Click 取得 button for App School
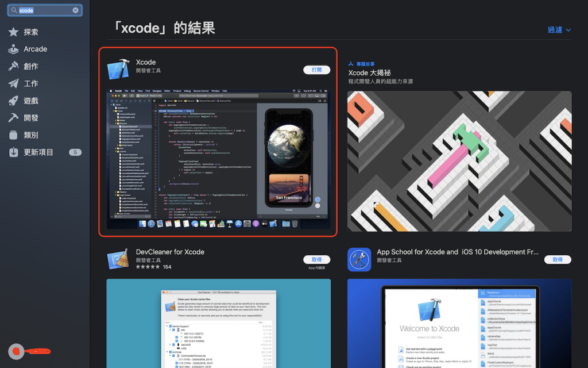588x368 pixels. (x=558, y=259)
